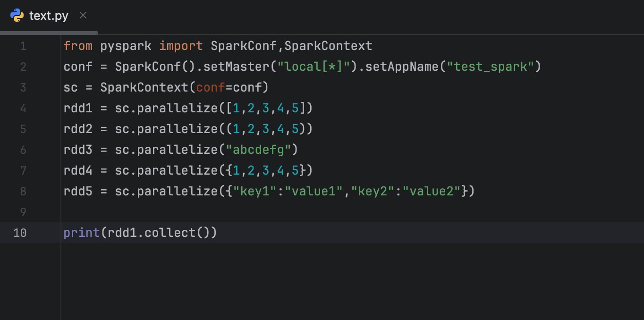Click the 'import' keyword on line 1
Viewport: 644px width, 320px height.
coord(181,46)
